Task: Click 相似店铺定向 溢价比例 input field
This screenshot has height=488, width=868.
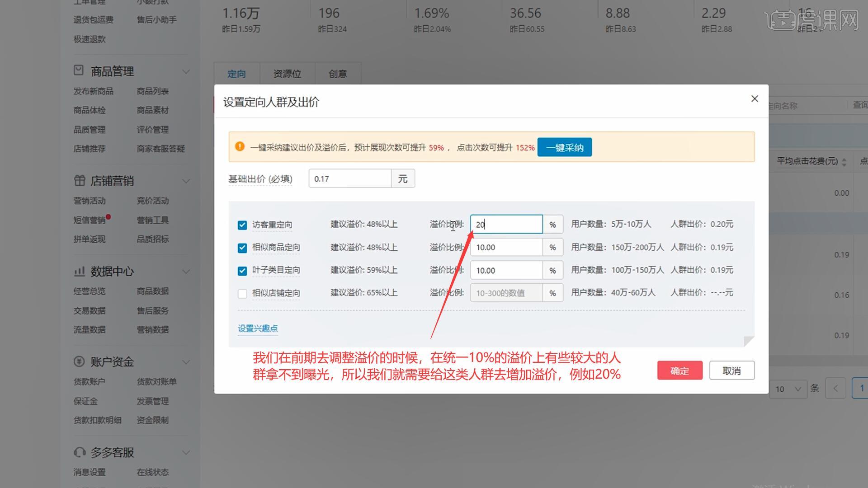Action: click(x=506, y=293)
